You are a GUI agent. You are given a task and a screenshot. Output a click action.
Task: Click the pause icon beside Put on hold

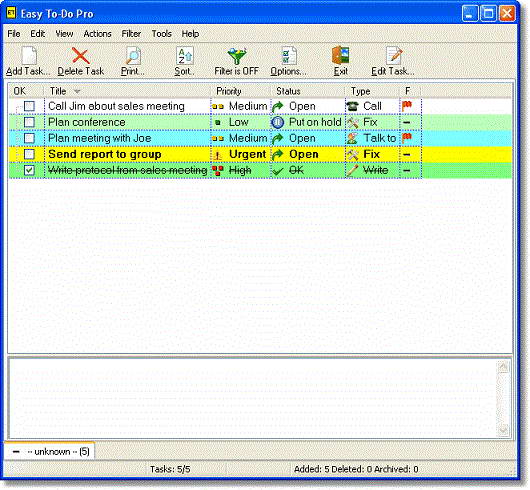(278, 122)
